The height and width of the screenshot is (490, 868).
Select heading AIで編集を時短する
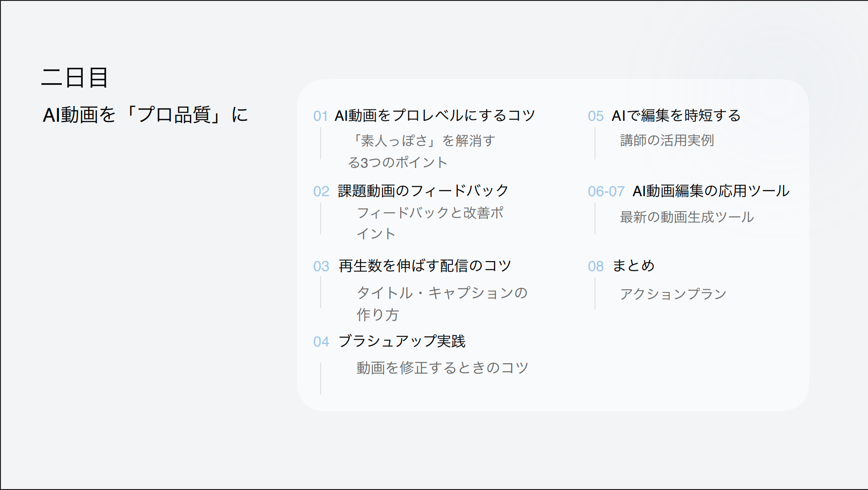click(x=676, y=116)
